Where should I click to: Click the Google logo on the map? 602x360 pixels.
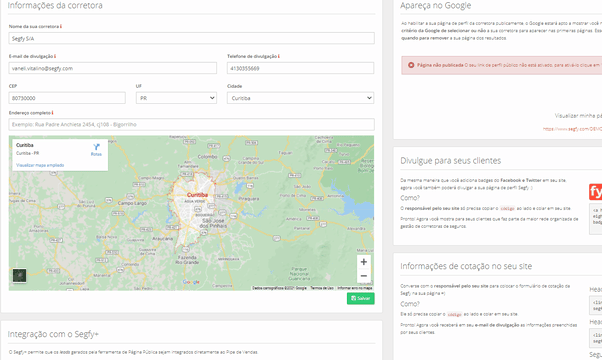tap(191, 282)
